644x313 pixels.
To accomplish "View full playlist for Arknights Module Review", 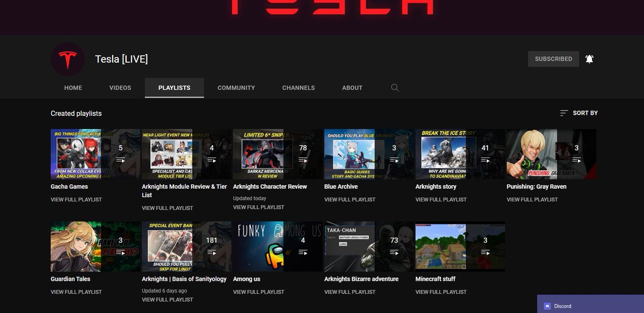I will pos(167,208).
